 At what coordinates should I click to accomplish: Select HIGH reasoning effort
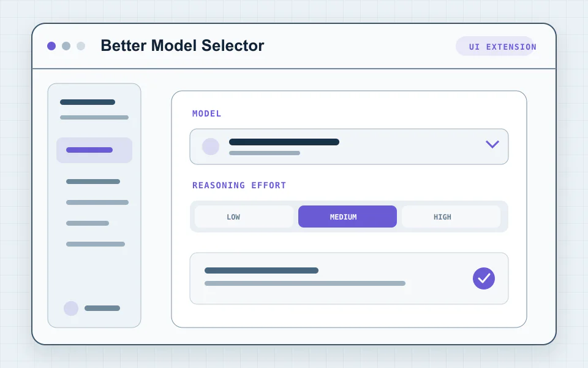click(x=451, y=217)
